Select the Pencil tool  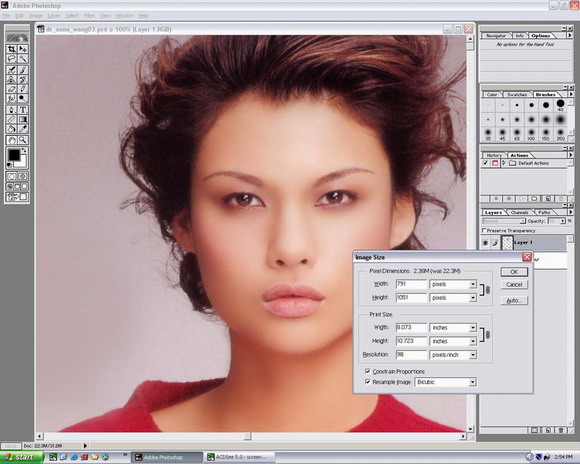(23, 89)
